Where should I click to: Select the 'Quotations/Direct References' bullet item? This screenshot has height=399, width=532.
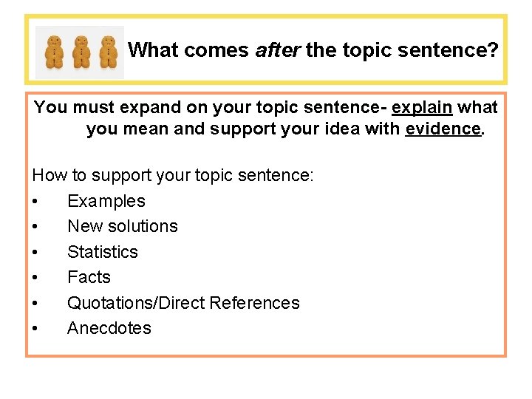[183, 303]
